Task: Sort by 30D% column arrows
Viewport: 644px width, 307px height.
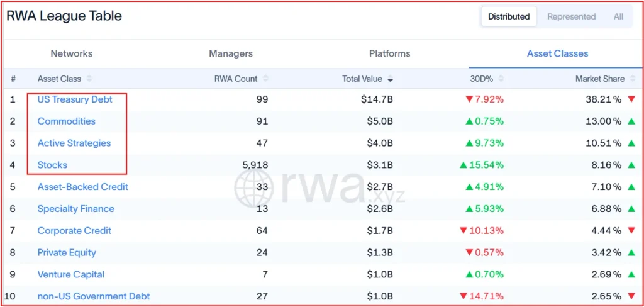Action: [x=501, y=79]
